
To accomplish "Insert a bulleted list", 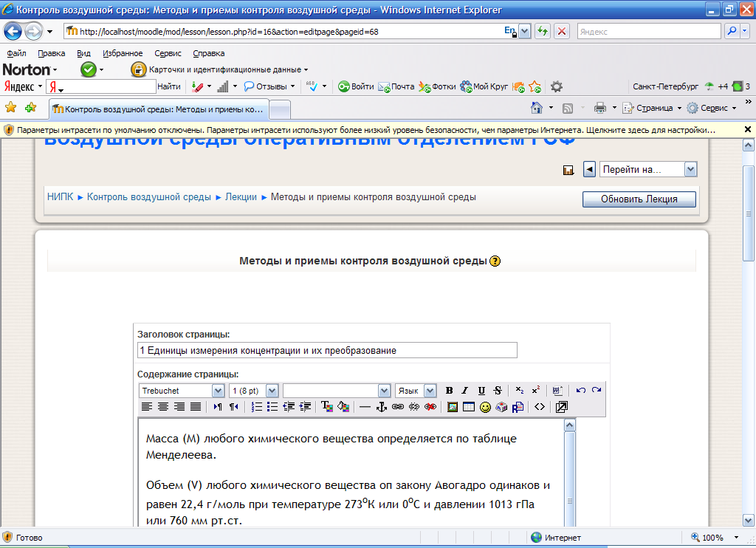I will (272, 407).
